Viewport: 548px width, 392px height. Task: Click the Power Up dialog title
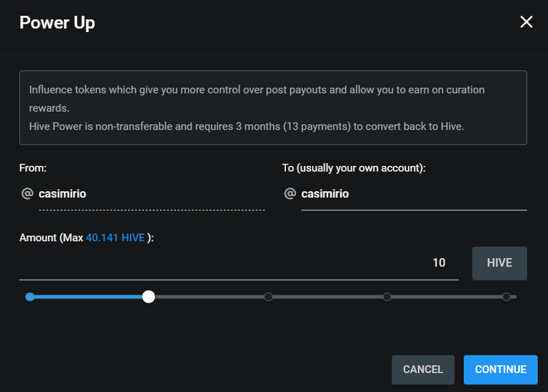pos(57,23)
